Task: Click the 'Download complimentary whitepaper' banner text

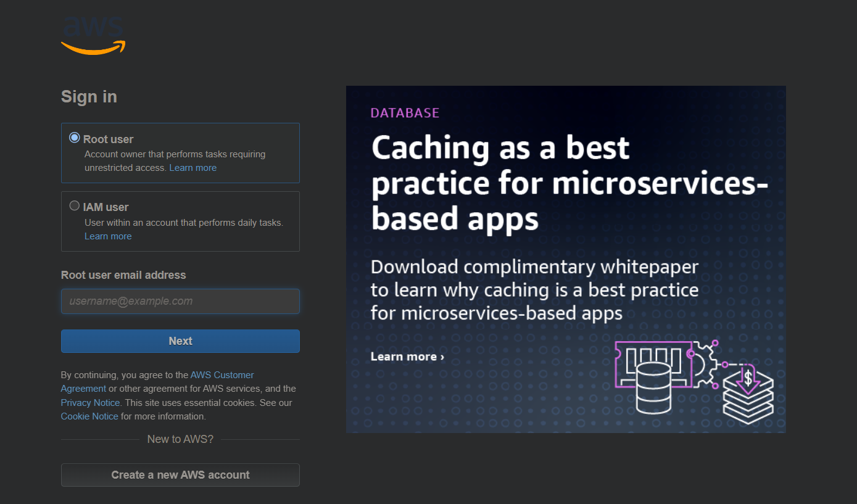Action: pyautogui.click(x=534, y=290)
